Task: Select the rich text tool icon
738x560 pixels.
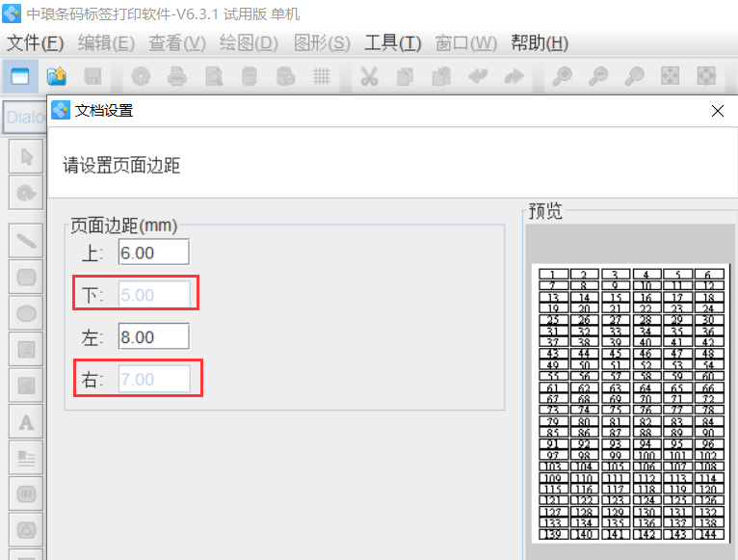Action: click(26, 458)
